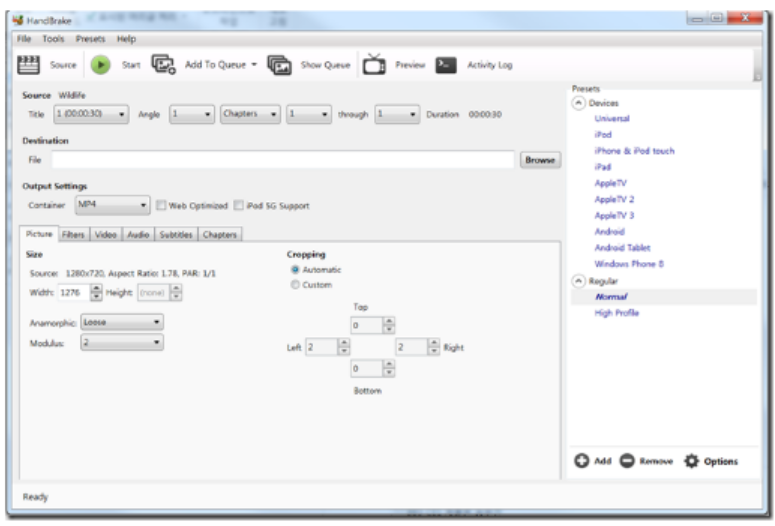This screenshot has height=526, width=775.
Task: Click the green Start play icon
Action: 100,65
